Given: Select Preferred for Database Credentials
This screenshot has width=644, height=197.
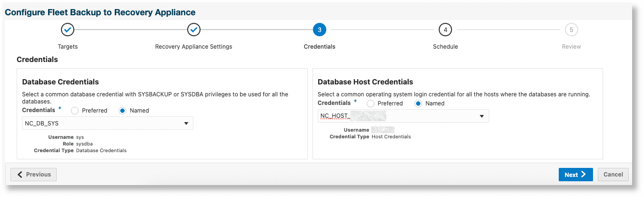Looking at the screenshot, I should coord(75,111).
